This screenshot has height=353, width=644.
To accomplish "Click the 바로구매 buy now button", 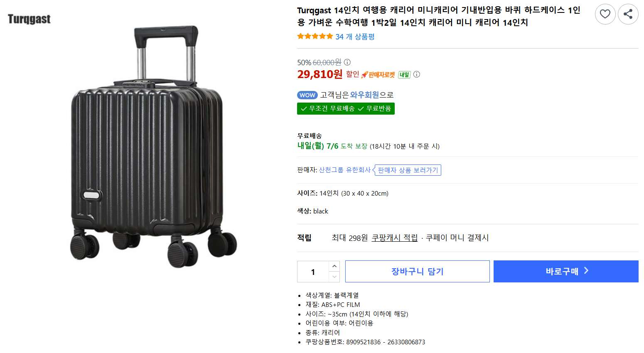I will coord(566,272).
